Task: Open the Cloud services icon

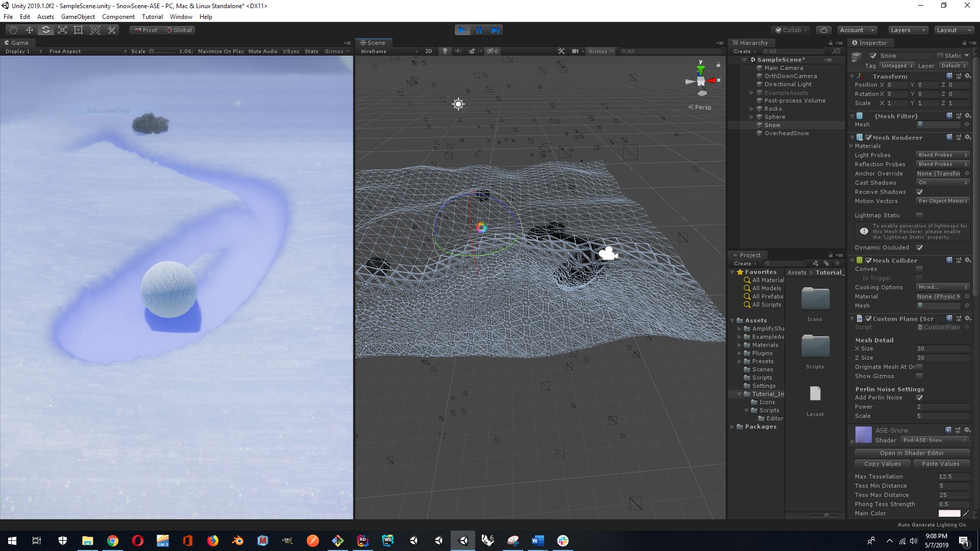Action: click(823, 30)
